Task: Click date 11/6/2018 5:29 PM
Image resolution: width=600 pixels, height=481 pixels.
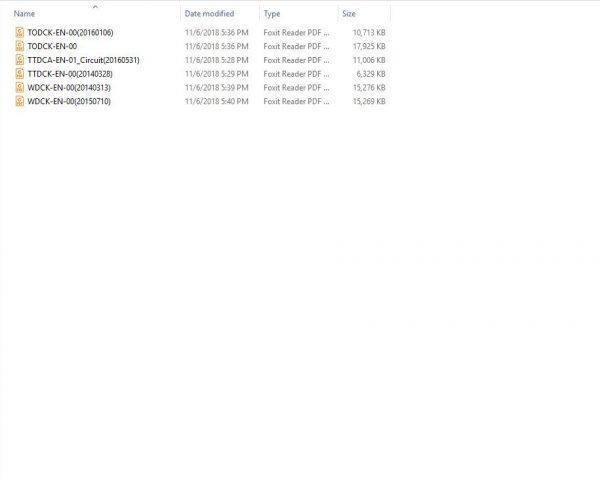Action: (x=217, y=74)
